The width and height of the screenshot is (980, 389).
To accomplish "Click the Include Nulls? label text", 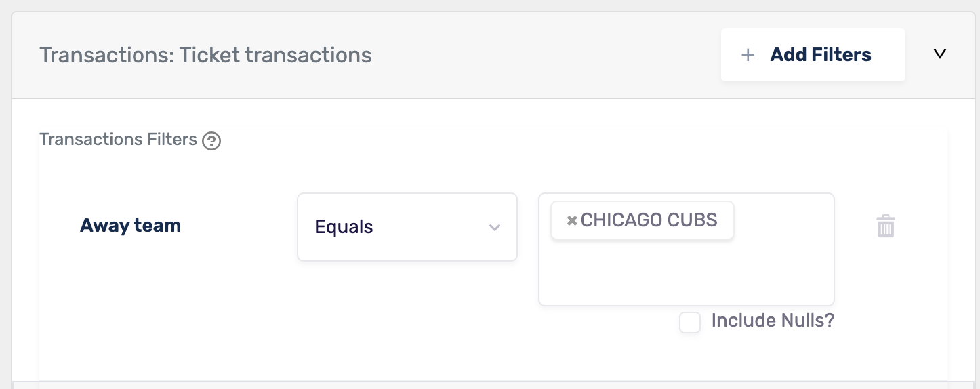I will pyautogui.click(x=773, y=321).
